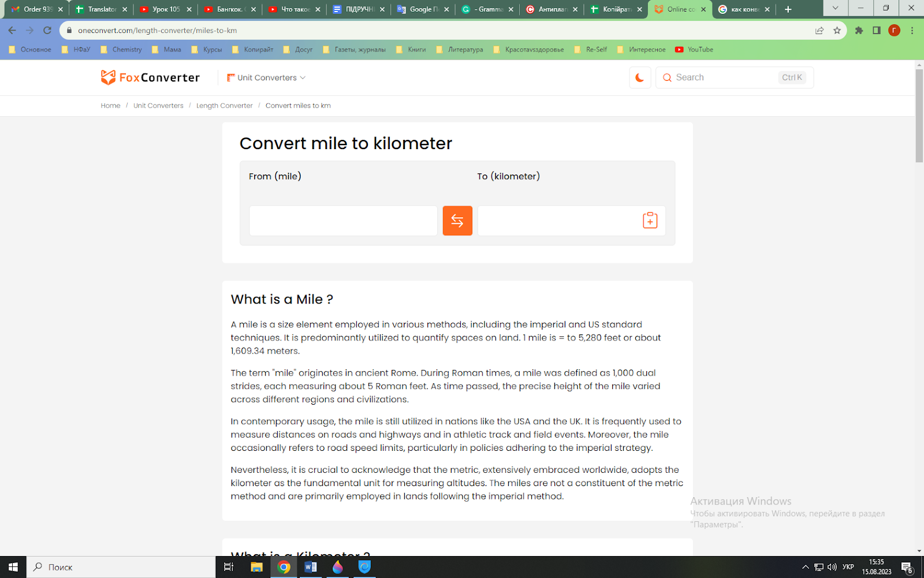
Task: Switch the УКР keyboard language indicator
Action: [x=848, y=567]
